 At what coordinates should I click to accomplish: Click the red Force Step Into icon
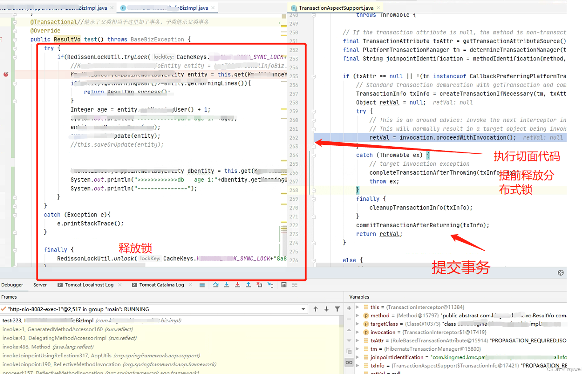tap(238, 285)
